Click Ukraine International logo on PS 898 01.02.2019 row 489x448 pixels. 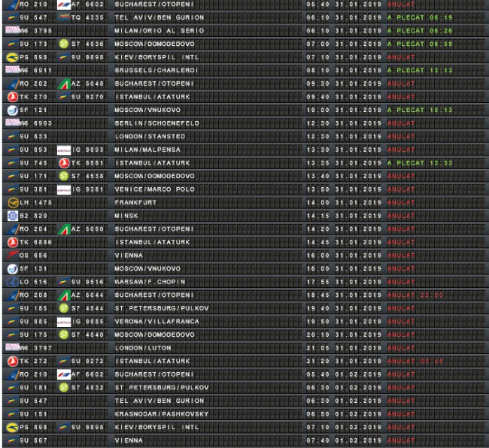[12, 428]
